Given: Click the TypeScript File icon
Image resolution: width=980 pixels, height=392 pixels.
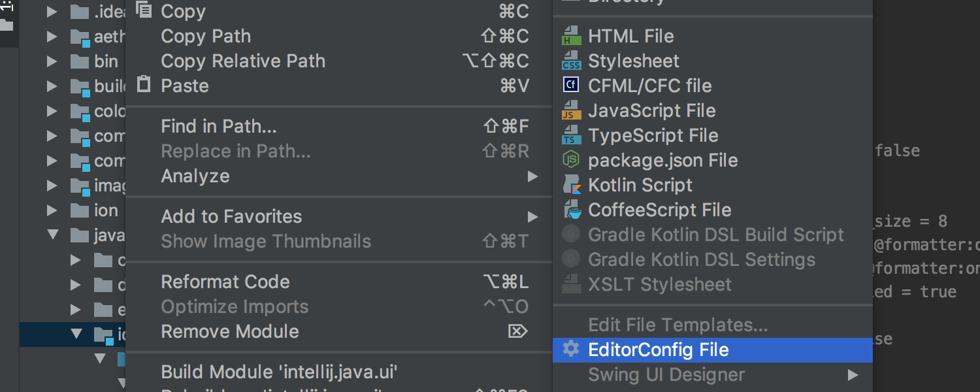Looking at the screenshot, I should 571,135.
